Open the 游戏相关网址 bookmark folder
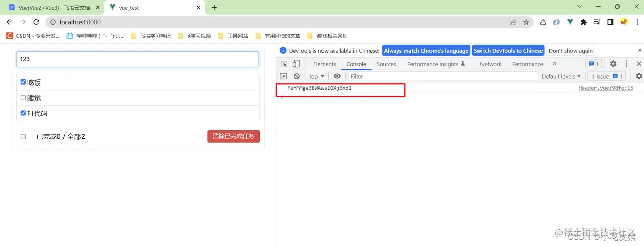Screen dimensions: 644x246 coord(327,36)
